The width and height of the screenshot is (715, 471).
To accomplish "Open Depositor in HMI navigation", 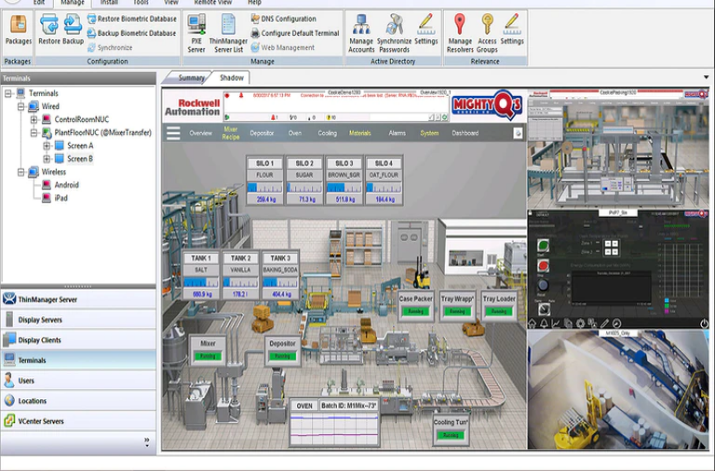I will click(262, 133).
